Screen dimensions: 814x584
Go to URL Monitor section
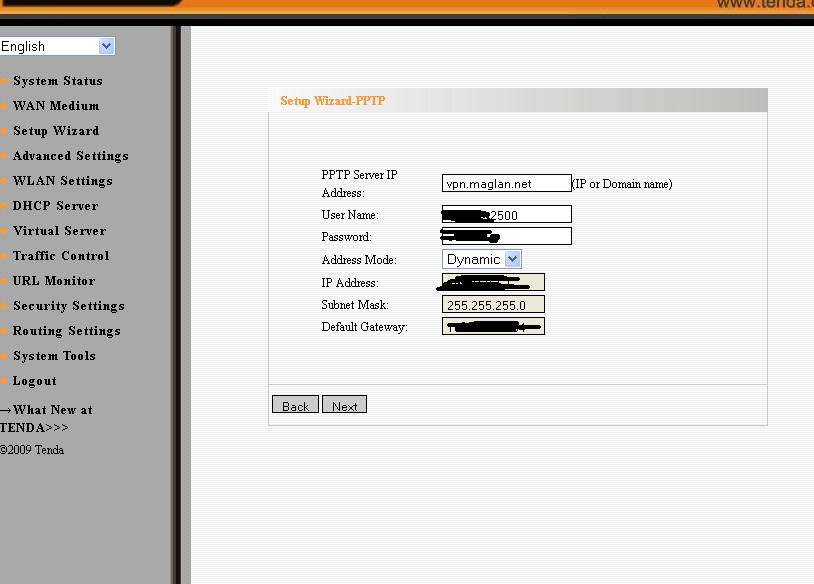pos(54,281)
